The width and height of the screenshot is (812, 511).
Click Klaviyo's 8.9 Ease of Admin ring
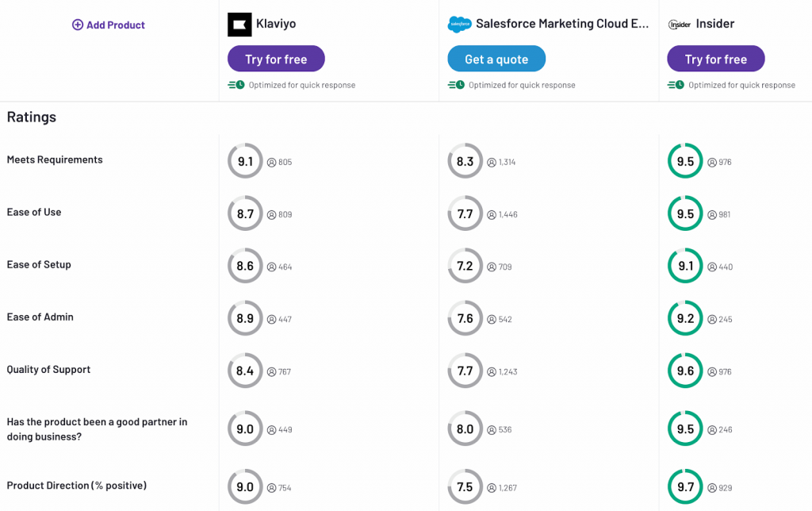click(x=245, y=318)
